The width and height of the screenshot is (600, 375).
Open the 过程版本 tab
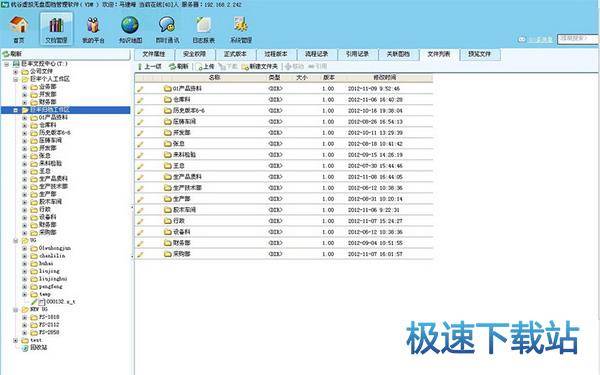tap(276, 54)
